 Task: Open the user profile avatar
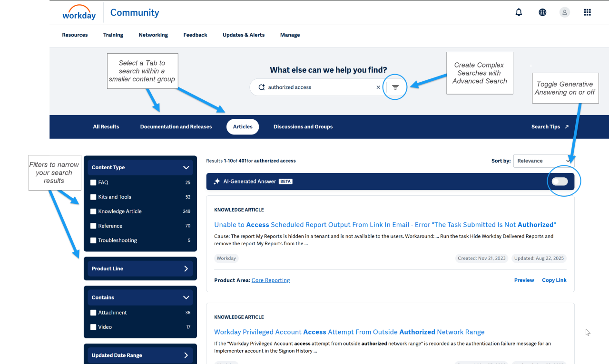[565, 12]
